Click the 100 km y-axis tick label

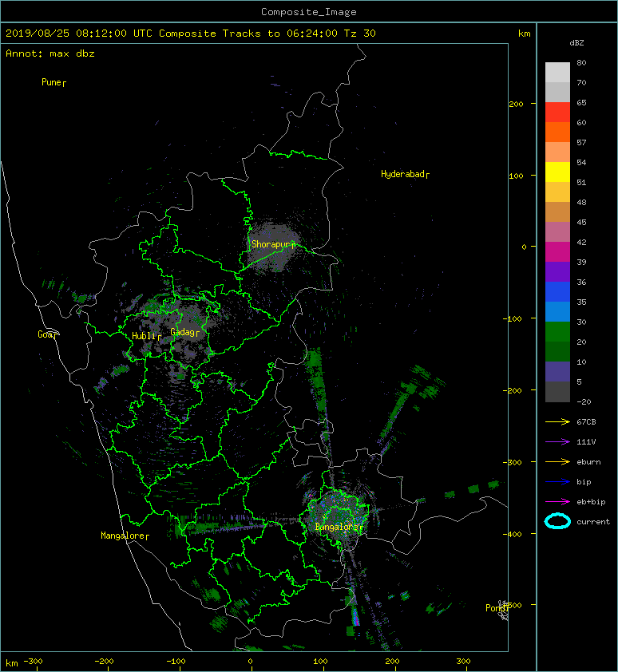click(x=517, y=176)
